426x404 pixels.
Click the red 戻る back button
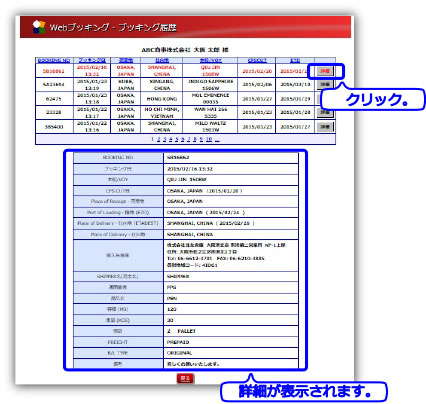tap(185, 378)
